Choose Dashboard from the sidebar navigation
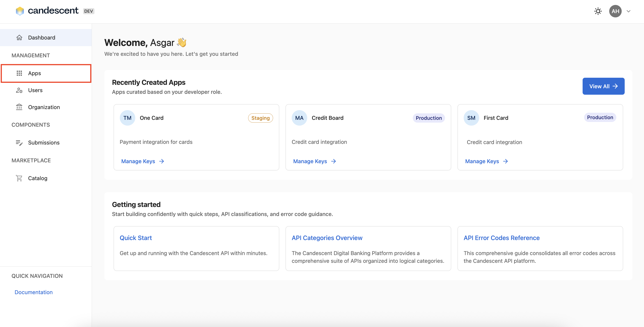 pyautogui.click(x=41, y=37)
